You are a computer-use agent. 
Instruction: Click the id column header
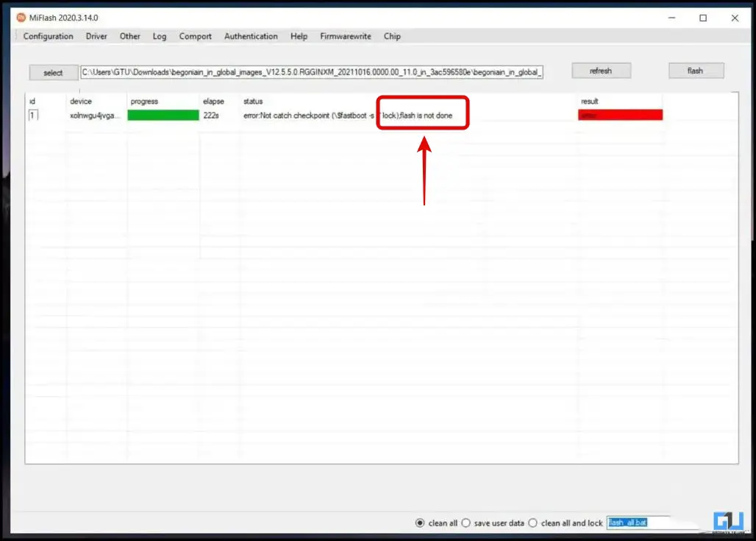tap(32, 102)
